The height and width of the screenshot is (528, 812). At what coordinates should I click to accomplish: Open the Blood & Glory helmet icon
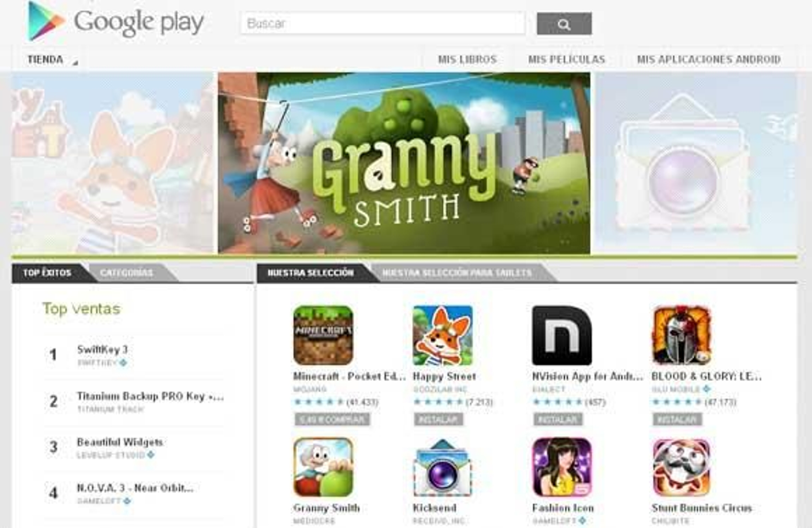click(682, 335)
